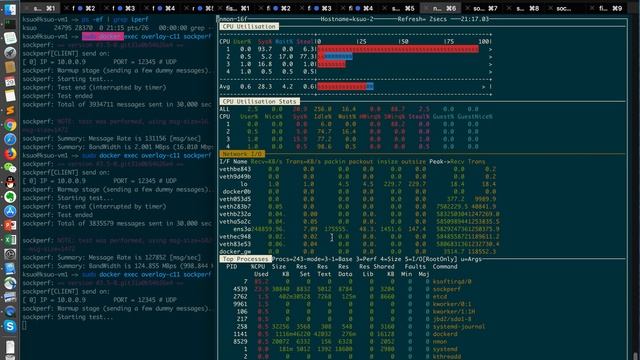The width and height of the screenshot is (640, 360).
Task: Open Finder from the dock
Action: [x=10, y=9]
